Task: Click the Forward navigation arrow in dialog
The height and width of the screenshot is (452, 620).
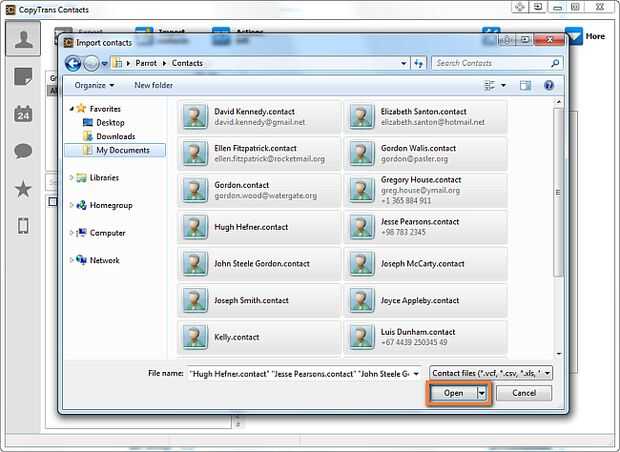Action: pyautogui.click(x=91, y=63)
